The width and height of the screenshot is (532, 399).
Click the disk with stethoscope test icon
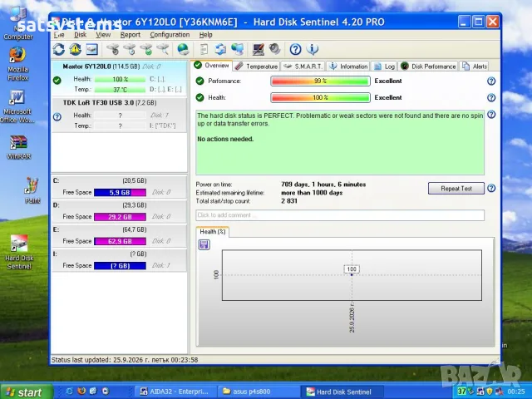click(x=113, y=50)
